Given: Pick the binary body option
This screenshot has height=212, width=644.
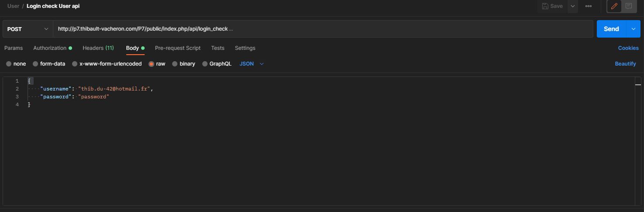Looking at the screenshot, I should tap(175, 64).
